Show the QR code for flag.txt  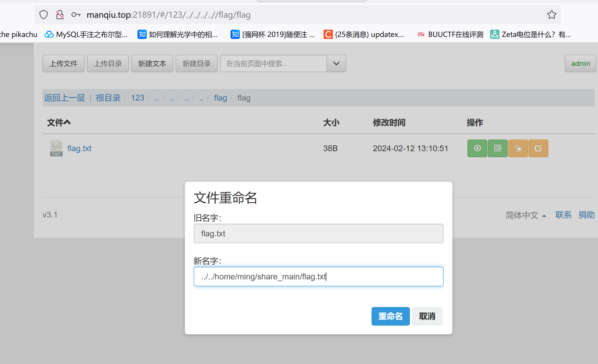(497, 148)
